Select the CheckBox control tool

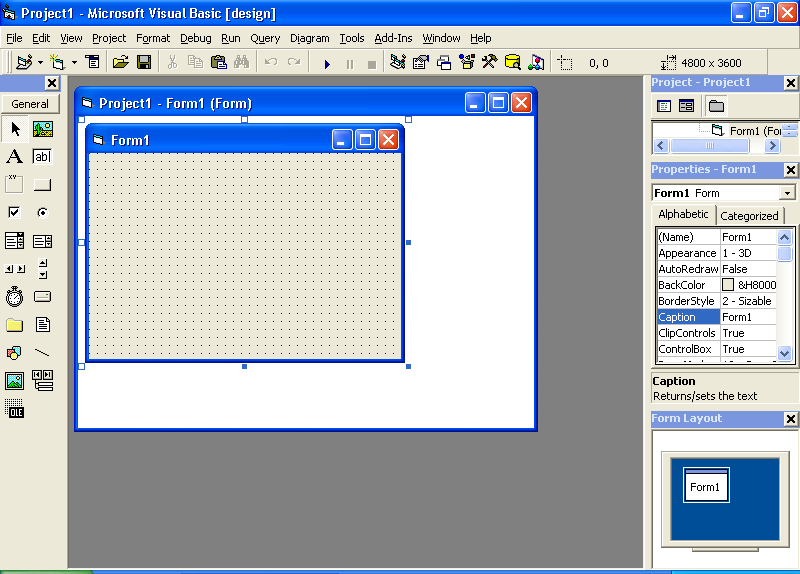point(15,212)
